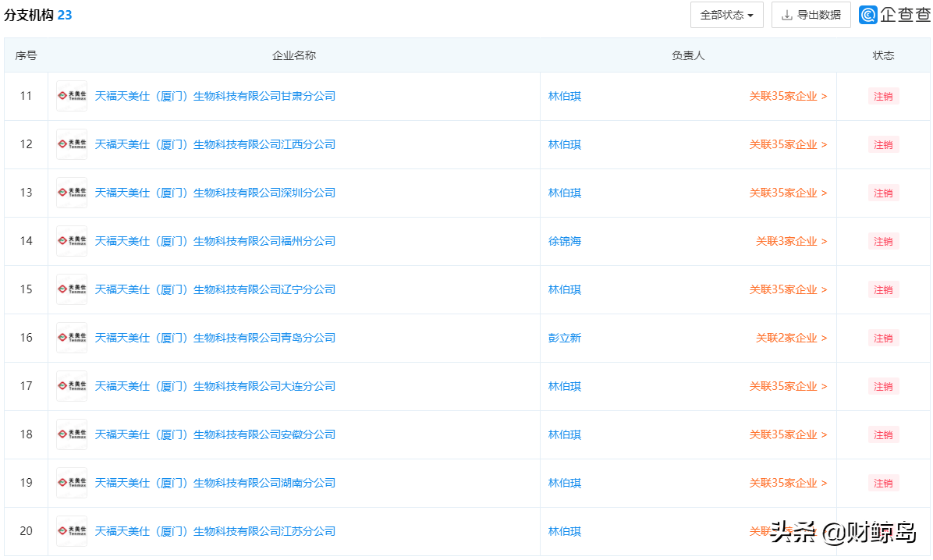933x560 pixels.
Task: Expand 关联35家企业 in row 11
Action: click(x=788, y=96)
